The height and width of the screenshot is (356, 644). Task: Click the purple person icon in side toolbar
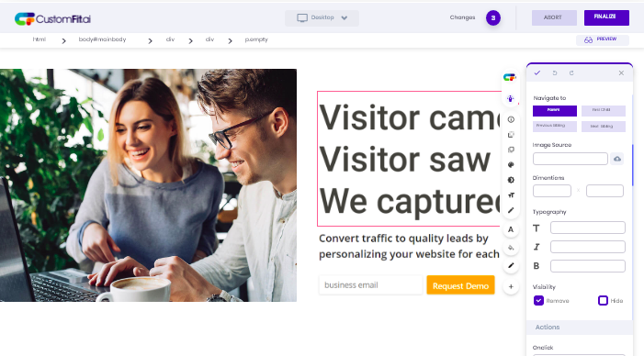(x=511, y=99)
